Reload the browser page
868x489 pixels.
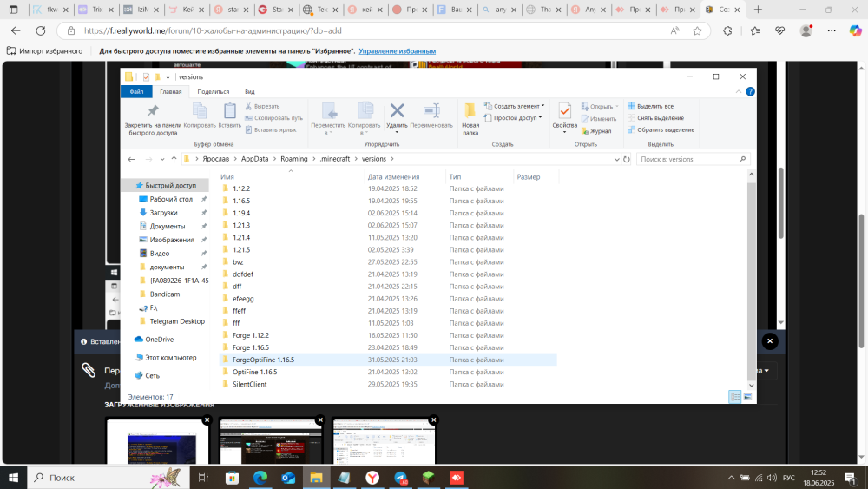click(x=41, y=31)
